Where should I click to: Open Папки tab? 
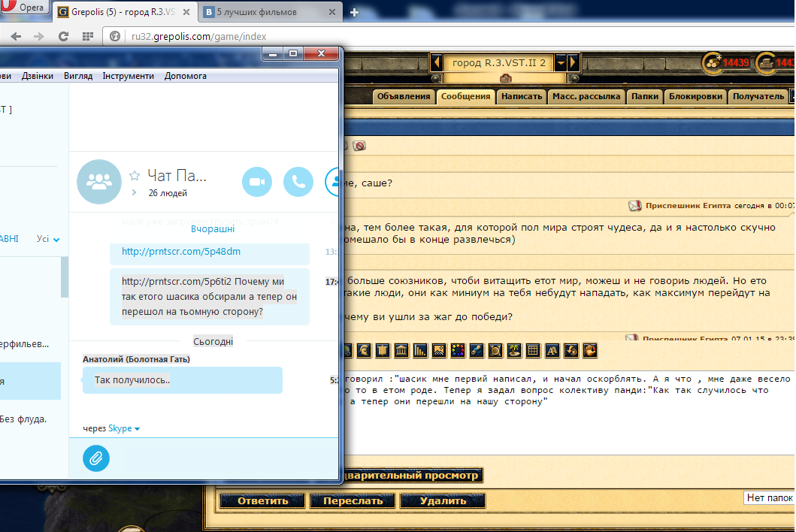pos(645,96)
